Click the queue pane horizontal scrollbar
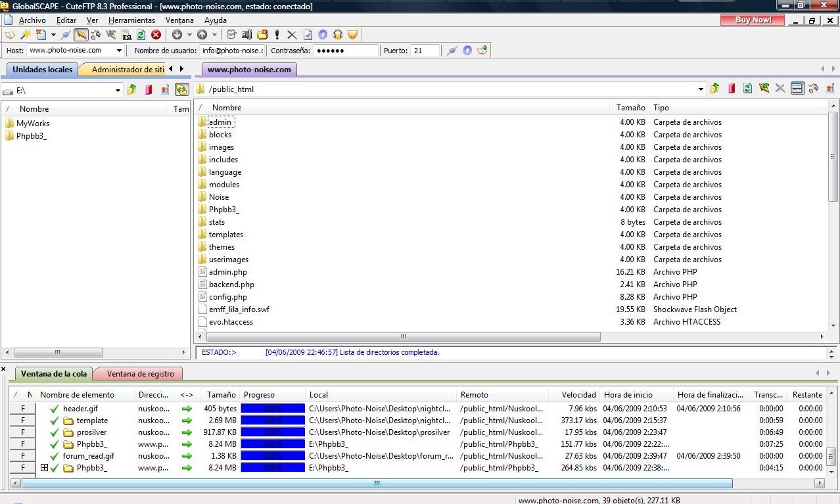Screen dimensions: 840x504 coord(377,483)
